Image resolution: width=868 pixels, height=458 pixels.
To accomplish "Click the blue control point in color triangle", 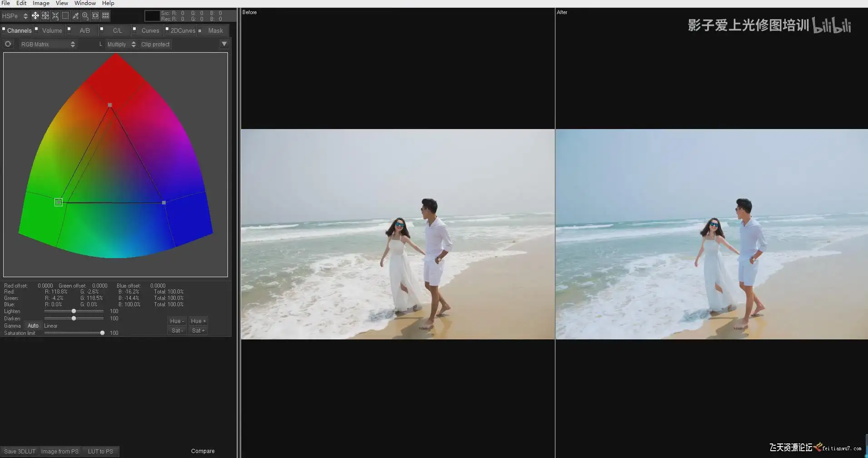I will pyautogui.click(x=164, y=203).
